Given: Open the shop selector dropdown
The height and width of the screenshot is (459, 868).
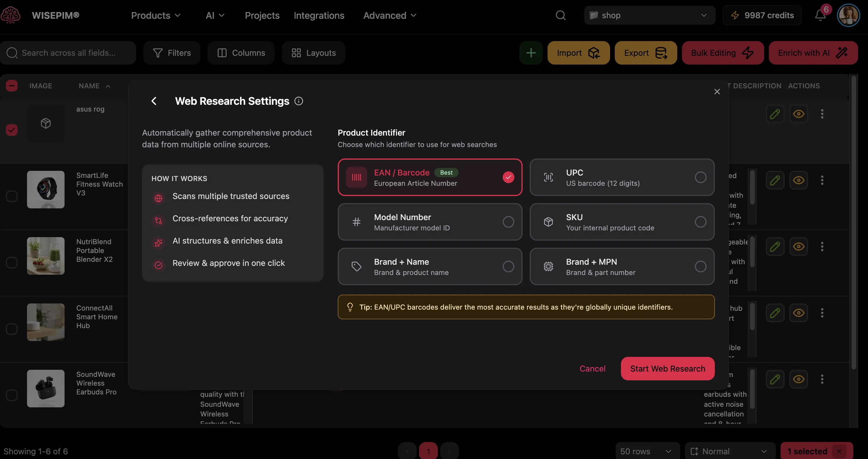Looking at the screenshot, I should (649, 15).
